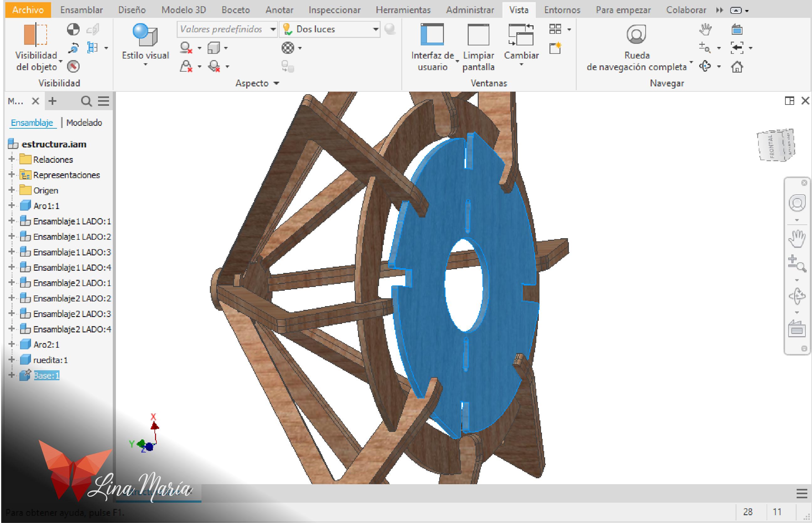Click the center of gravity icon

(x=73, y=29)
